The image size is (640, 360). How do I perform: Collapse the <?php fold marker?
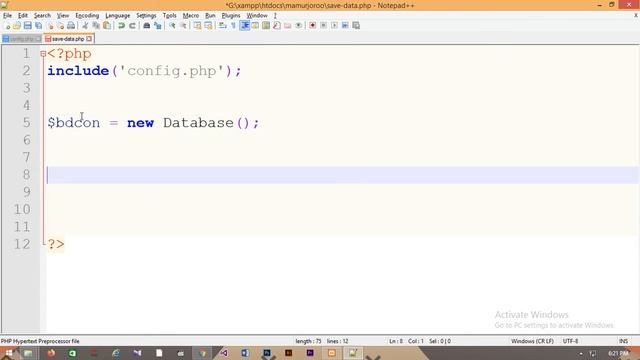pos(43,54)
